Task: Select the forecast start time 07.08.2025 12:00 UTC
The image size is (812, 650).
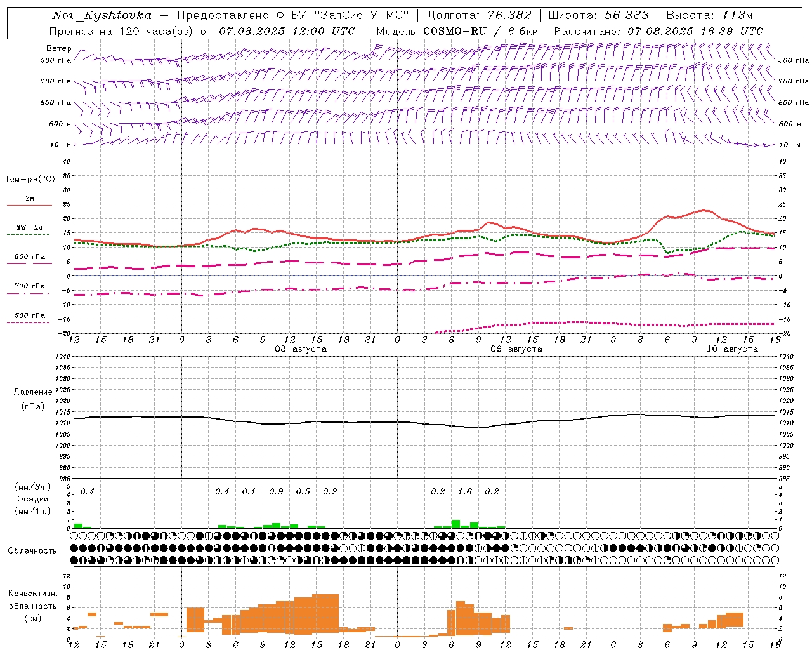Action: pos(287,31)
